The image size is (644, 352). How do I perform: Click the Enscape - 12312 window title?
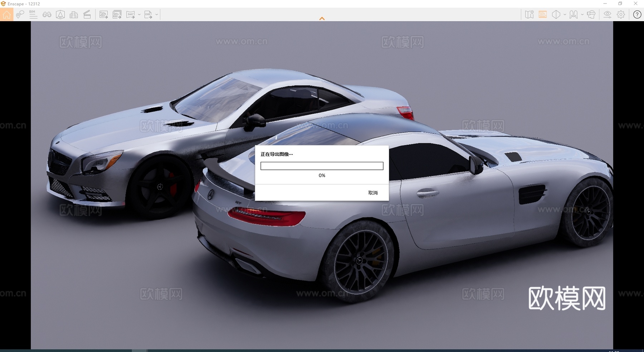click(x=24, y=4)
